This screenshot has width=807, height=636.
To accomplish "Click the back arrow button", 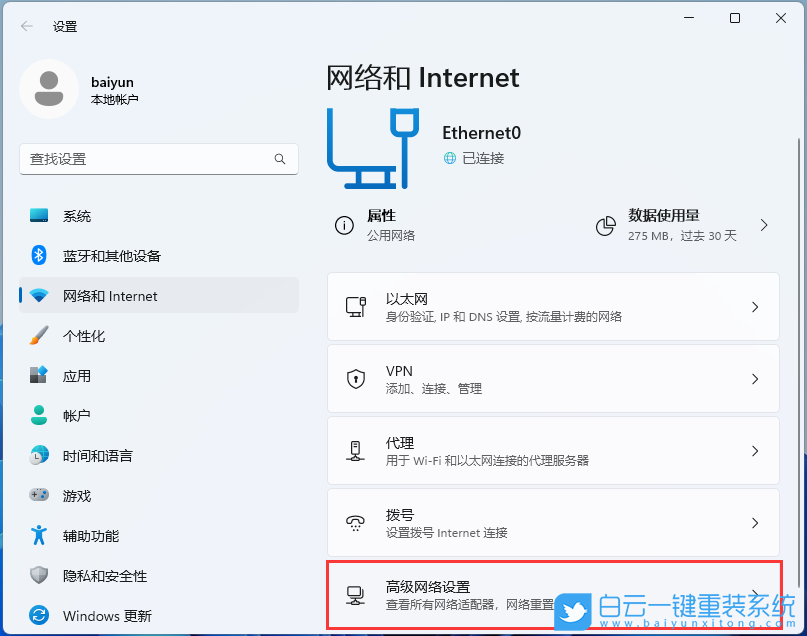I will tap(26, 26).
